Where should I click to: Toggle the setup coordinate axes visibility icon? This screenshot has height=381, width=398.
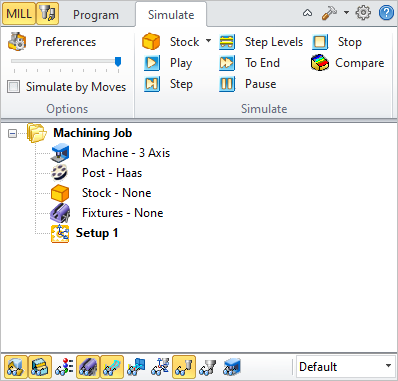pos(160,367)
